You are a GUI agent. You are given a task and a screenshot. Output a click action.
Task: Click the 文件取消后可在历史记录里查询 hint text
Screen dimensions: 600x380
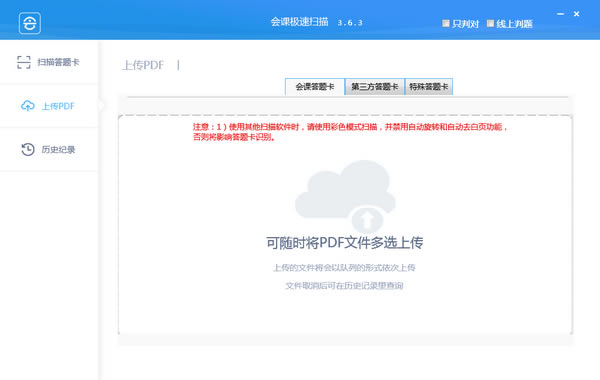(x=344, y=285)
